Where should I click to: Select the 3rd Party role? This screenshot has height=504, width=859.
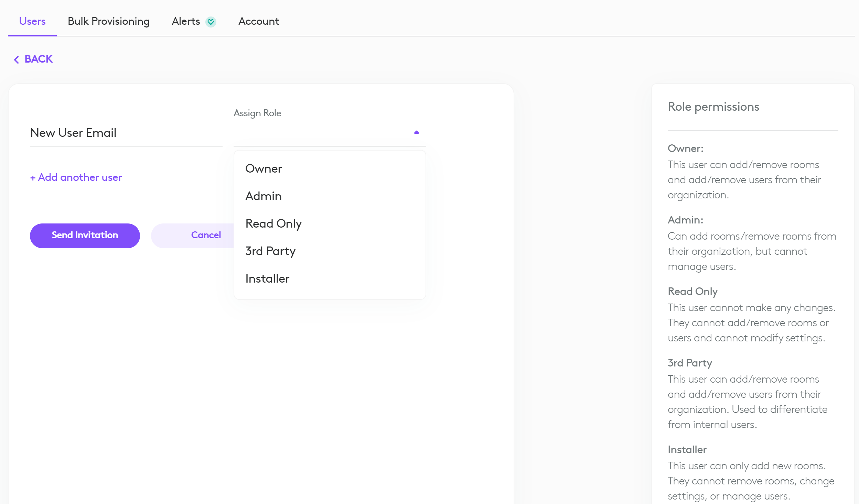tap(270, 251)
